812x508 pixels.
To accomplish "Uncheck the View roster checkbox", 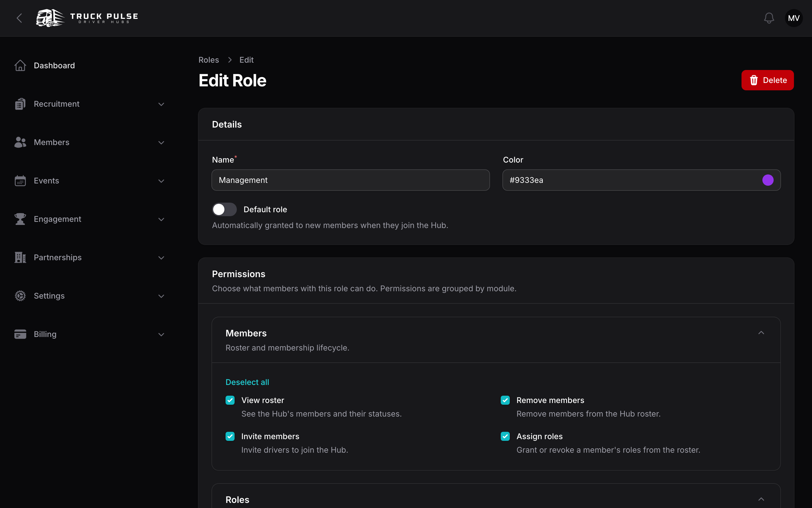I will pos(230,400).
